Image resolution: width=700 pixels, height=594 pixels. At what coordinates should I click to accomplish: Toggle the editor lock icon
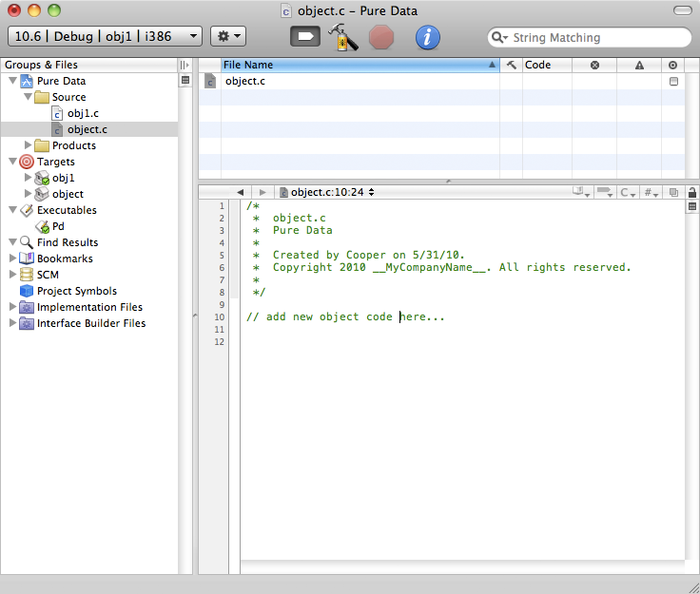pos(692,192)
